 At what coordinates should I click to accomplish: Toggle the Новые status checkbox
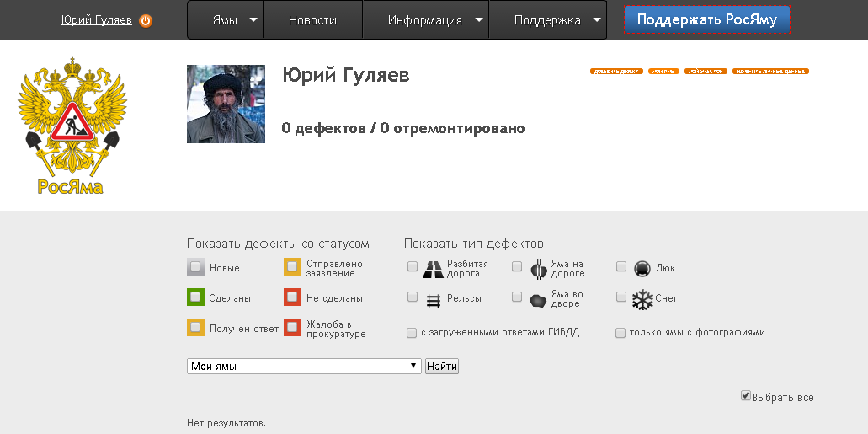click(x=195, y=267)
